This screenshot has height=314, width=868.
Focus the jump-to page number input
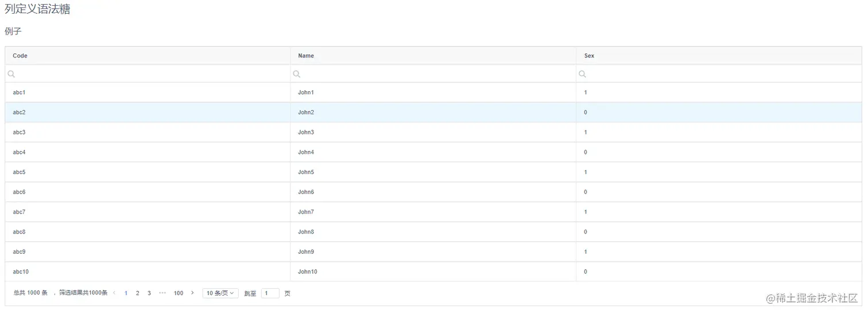[270, 293]
